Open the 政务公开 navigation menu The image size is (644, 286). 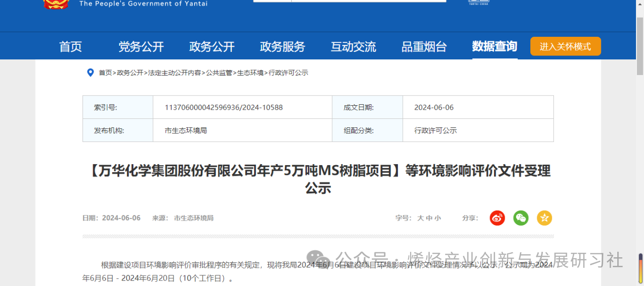(x=212, y=47)
